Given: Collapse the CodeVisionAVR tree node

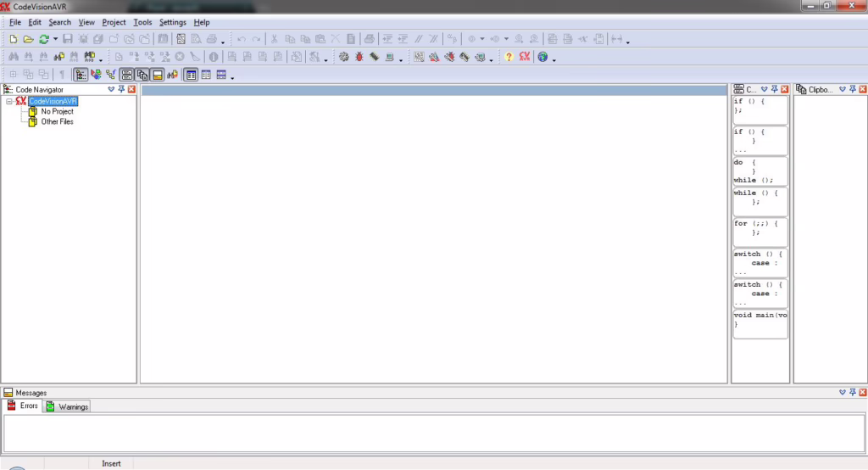Looking at the screenshot, I should 9,102.
